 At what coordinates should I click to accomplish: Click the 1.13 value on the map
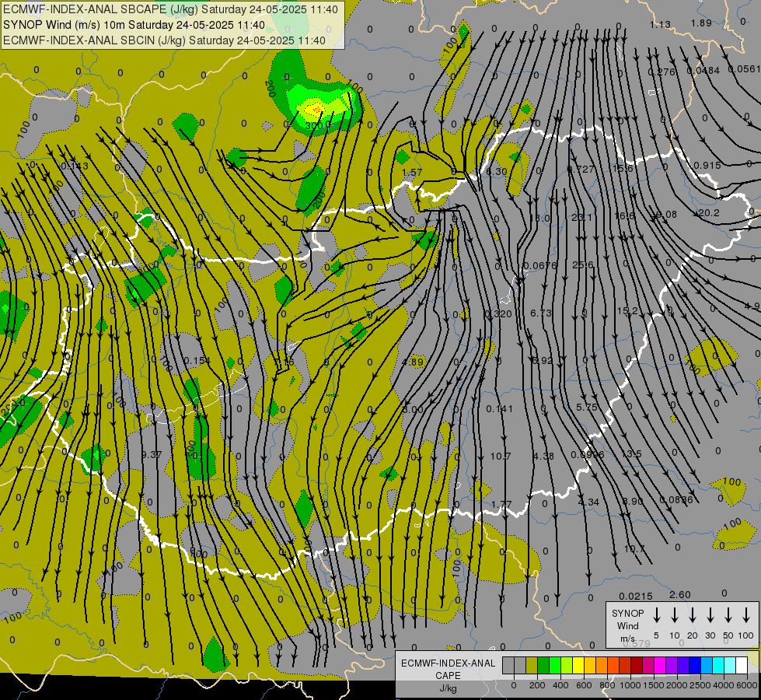(660, 24)
